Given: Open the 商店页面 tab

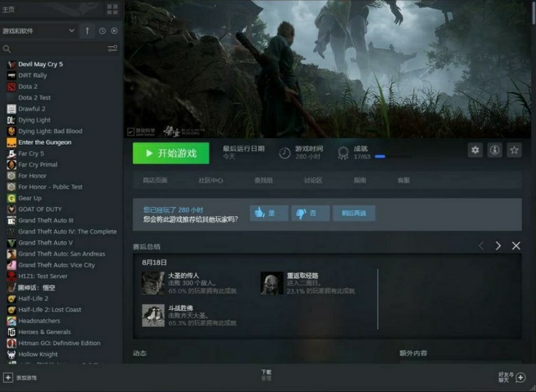Looking at the screenshot, I should pyautogui.click(x=155, y=180).
